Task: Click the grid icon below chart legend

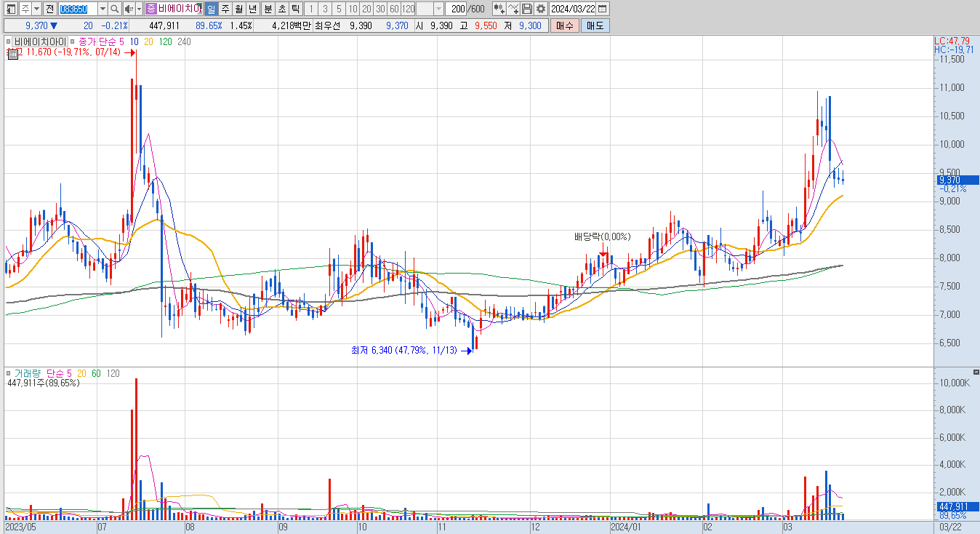Action: [x=12, y=54]
